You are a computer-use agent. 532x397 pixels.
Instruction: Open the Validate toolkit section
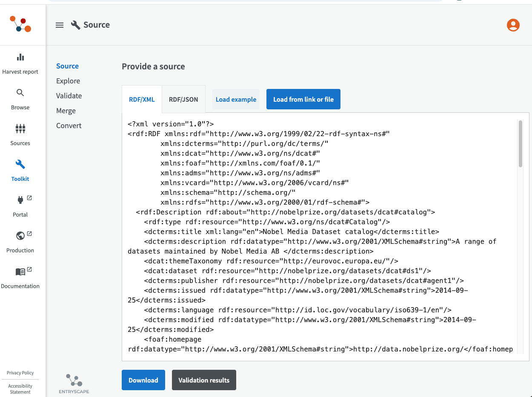[x=69, y=96]
